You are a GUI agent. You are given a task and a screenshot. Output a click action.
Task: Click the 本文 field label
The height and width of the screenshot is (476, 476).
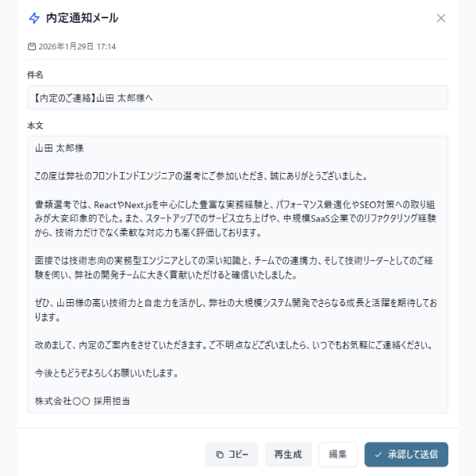(x=35, y=125)
